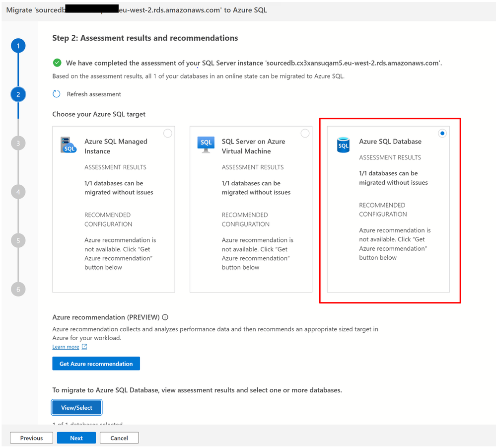Click the SQL Server on Azure VM icon
Viewport: 496px width, 448px height.
[206, 145]
